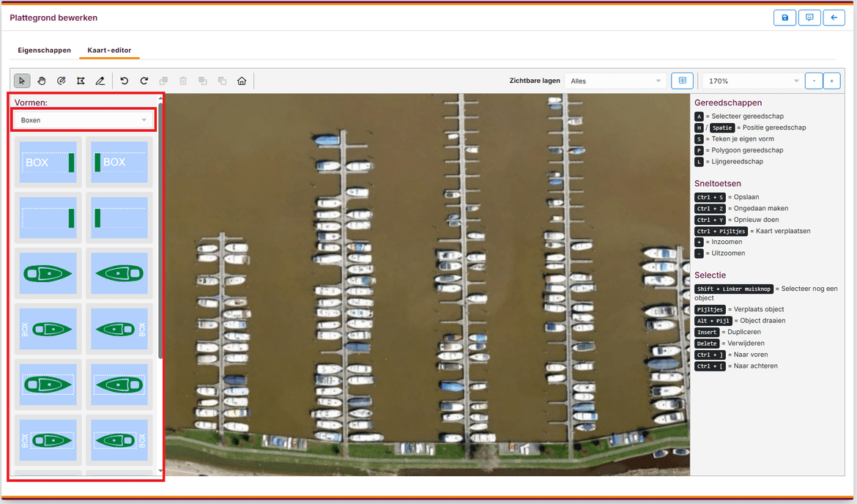Open the 170% zoom level dropdown

(752, 81)
